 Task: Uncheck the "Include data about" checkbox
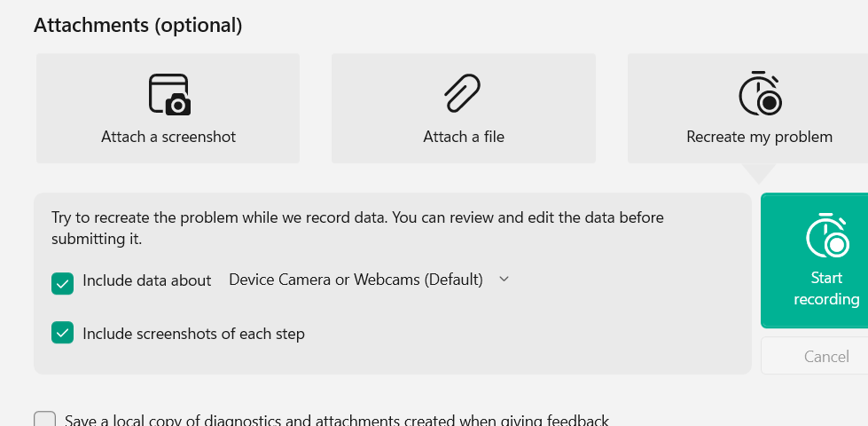(62, 283)
